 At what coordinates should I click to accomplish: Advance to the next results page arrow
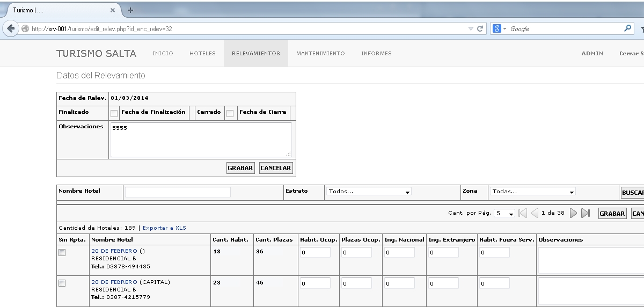tap(573, 213)
